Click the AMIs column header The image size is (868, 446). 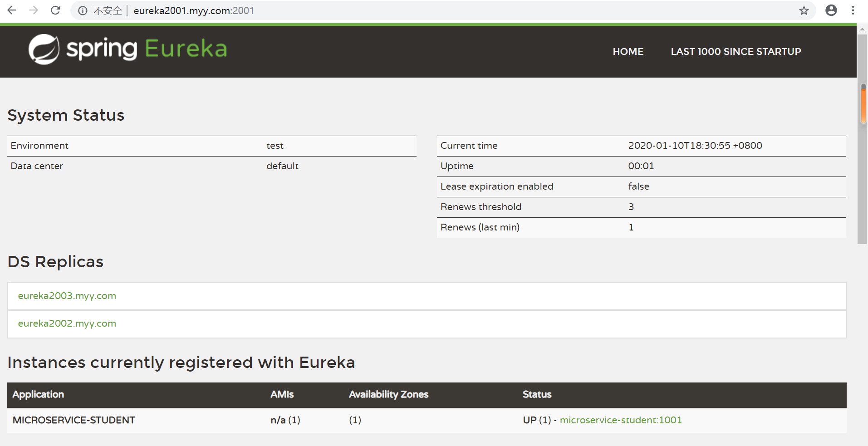point(282,395)
